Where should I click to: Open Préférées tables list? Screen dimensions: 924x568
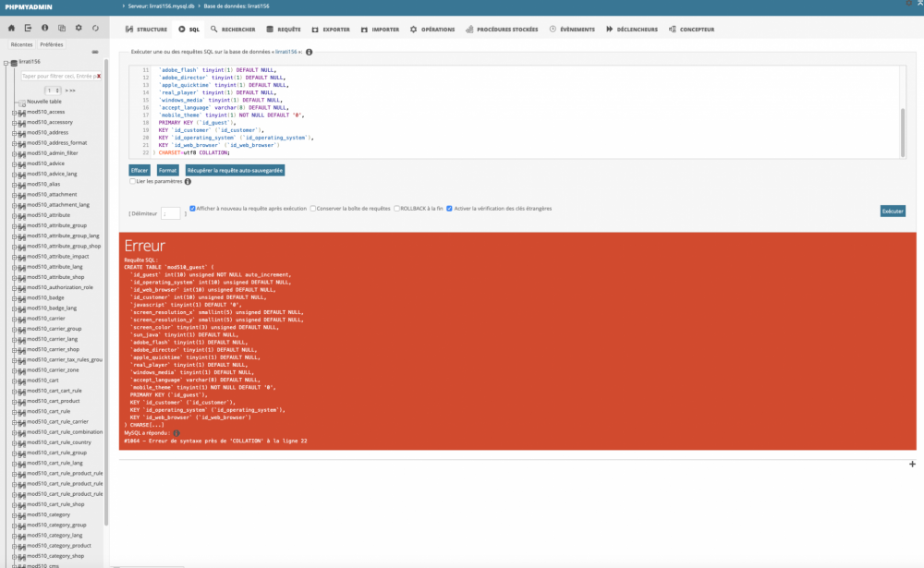click(51, 44)
